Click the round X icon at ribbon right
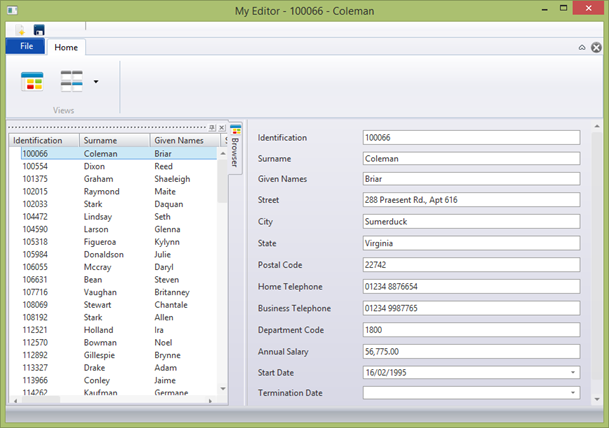 point(597,47)
